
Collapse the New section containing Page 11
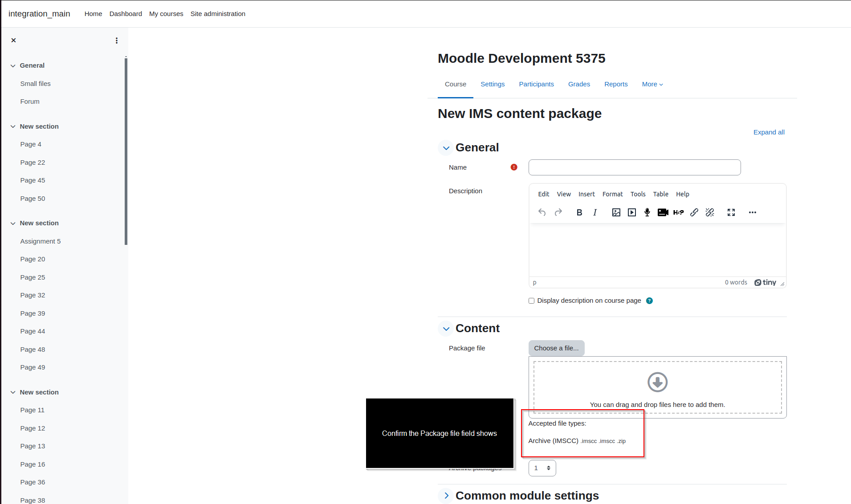coord(13,392)
